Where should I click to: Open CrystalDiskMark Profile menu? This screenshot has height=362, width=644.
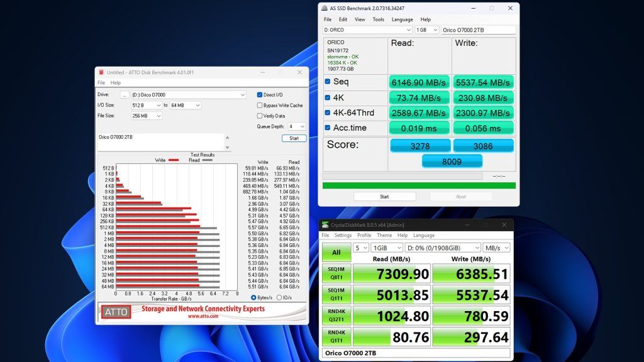pyautogui.click(x=364, y=235)
